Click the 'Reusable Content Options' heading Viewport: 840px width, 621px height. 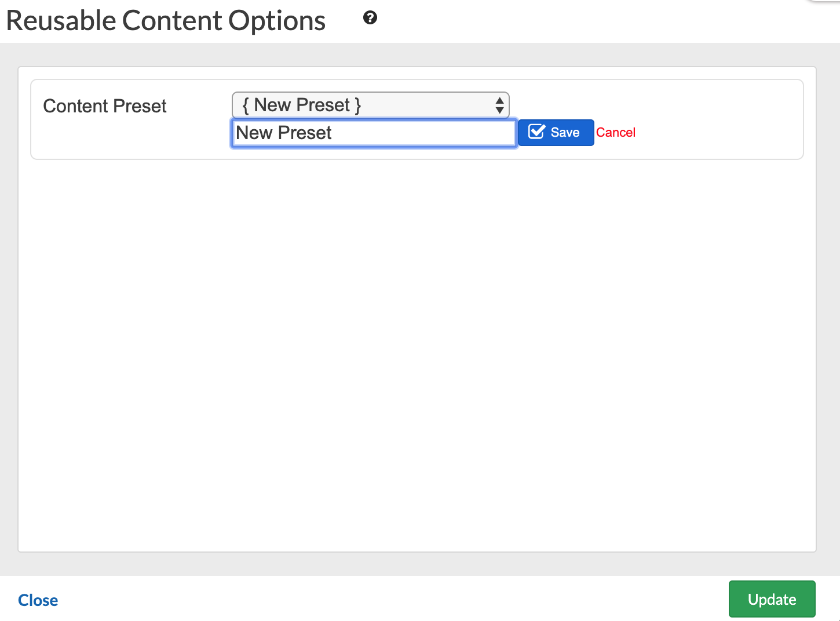(166, 21)
